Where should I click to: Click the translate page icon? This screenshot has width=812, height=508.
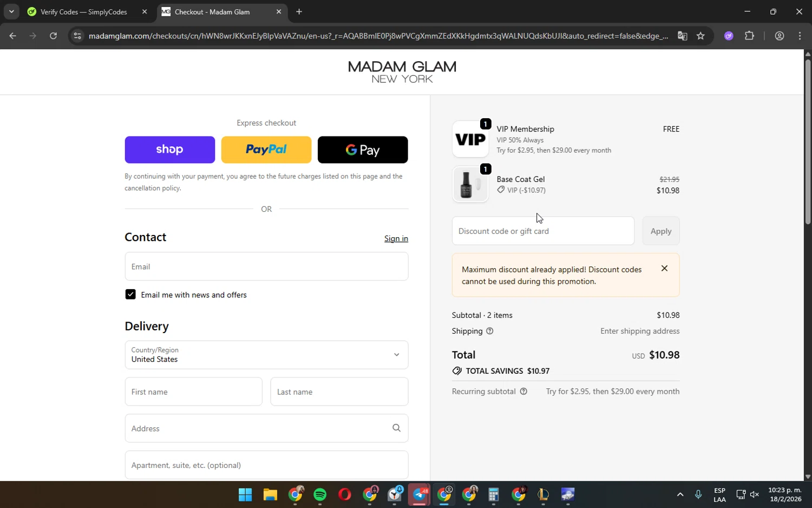pyautogui.click(x=682, y=36)
